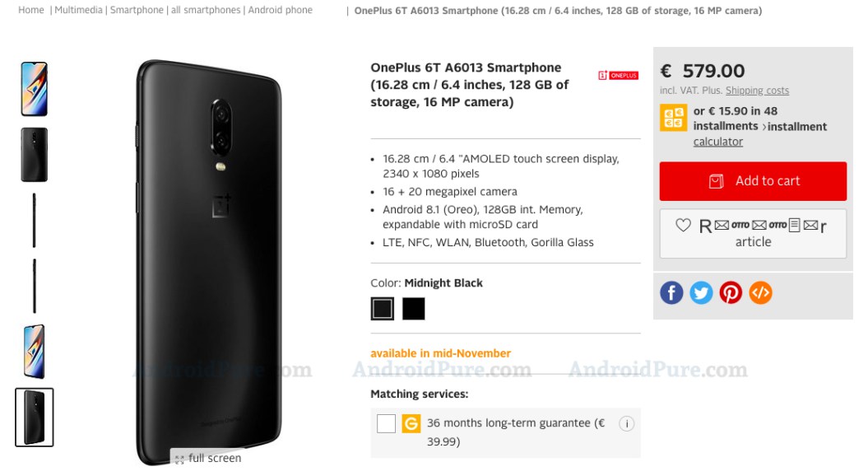868x476 pixels.
Task: Click the OnePlus brand logo
Action: (x=619, y=76)
